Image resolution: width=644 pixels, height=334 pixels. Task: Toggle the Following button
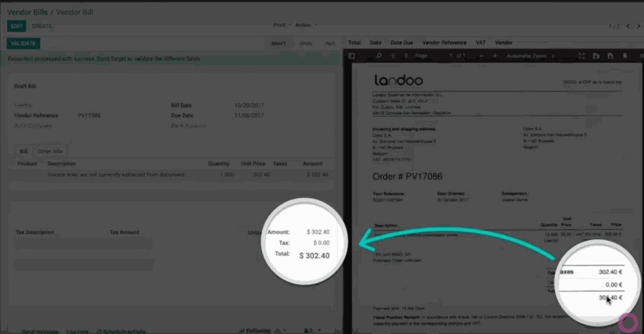click(255, 331)
